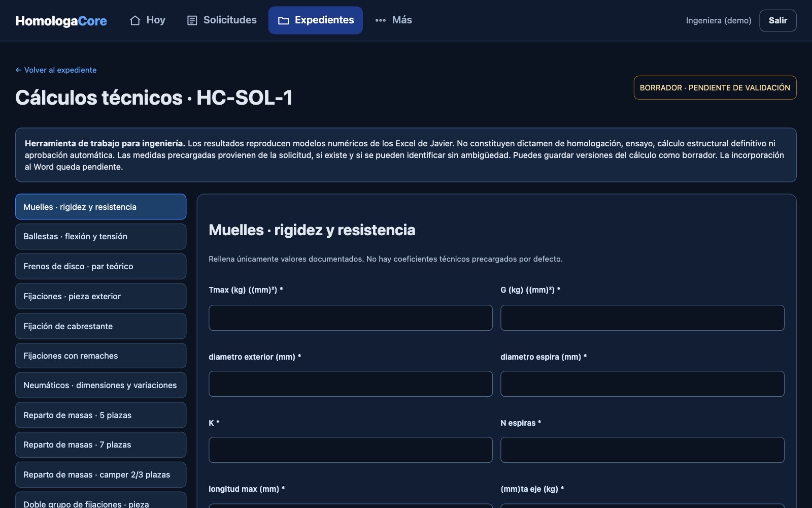Screen dimensions: 812x508
Task: Click the HomologaCore logo
Action: 61,21
